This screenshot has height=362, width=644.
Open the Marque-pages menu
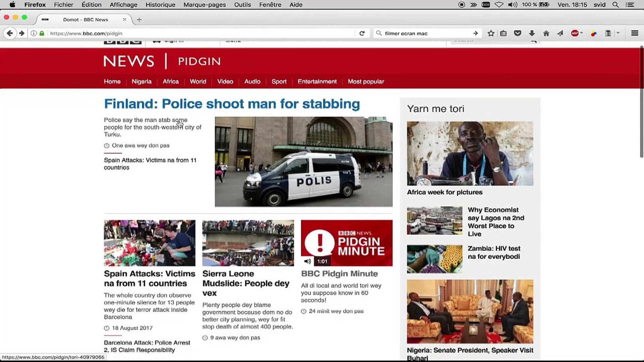[x=204, y=5]
